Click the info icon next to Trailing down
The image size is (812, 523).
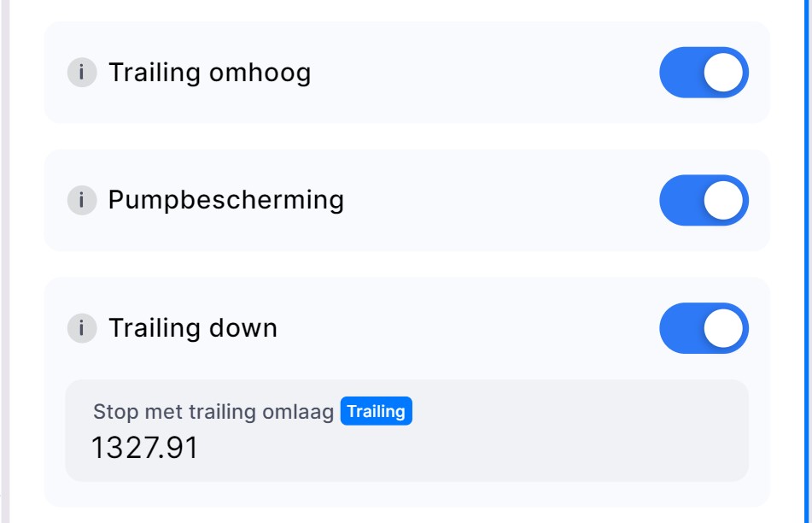click(x=82, y=327)
